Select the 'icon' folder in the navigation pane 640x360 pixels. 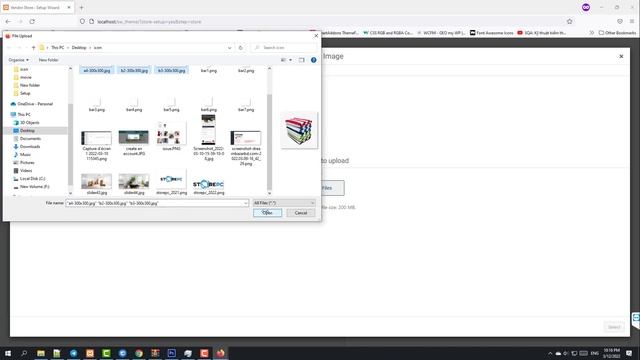coord(24,69)
